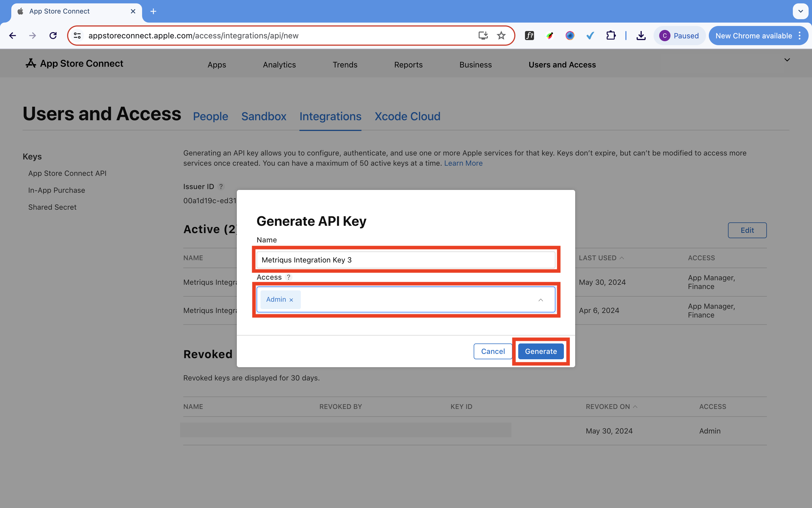Open the Extensions puzzle icon

(611, 36)
